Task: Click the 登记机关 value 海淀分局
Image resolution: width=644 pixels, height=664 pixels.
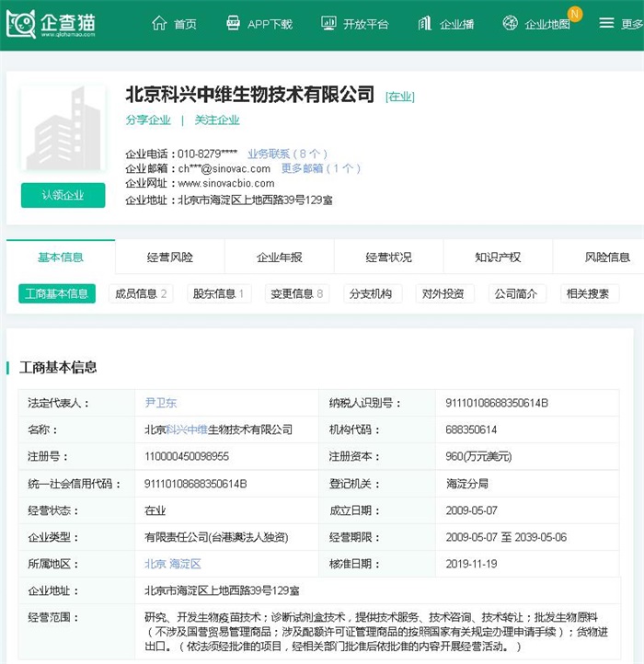Action: point(467,483)
